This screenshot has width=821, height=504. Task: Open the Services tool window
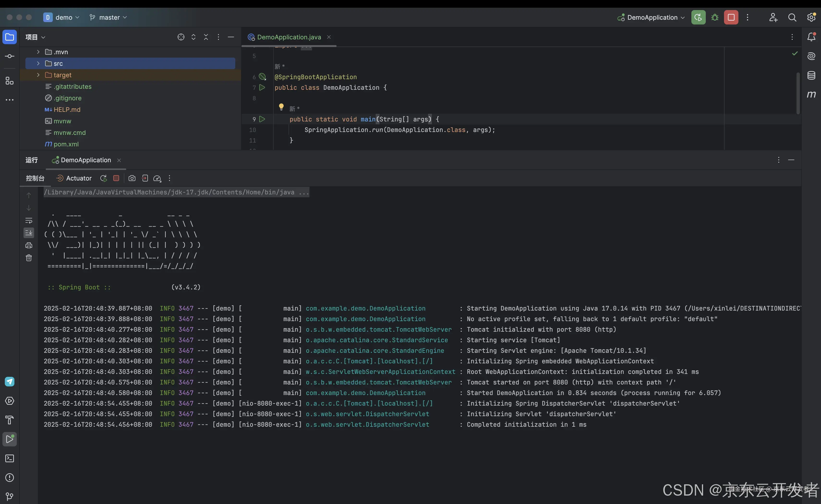(x=10, y=401)
